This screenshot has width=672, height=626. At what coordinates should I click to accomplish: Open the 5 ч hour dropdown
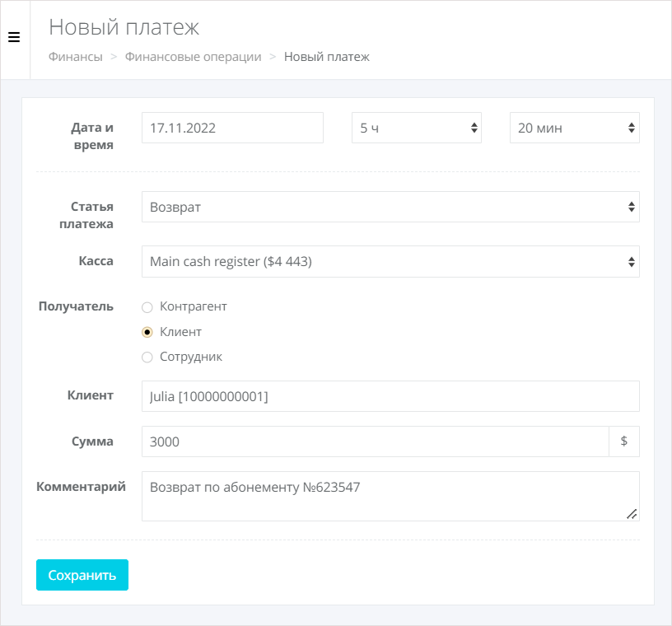pyautogui.click(x=417, y=128)
